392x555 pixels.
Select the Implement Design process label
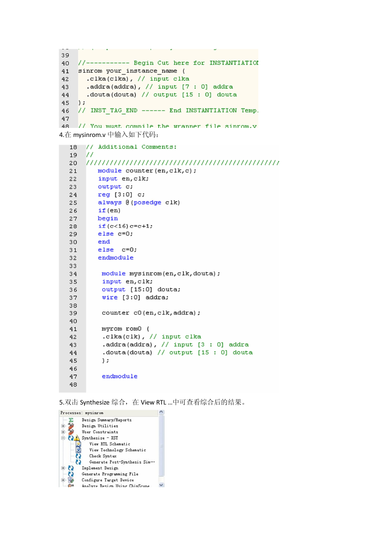pos(100,468)
